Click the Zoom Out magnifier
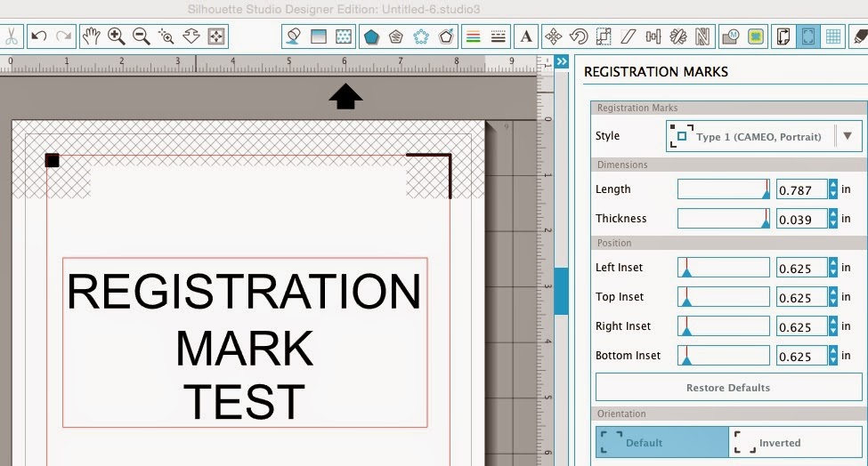Image resolution: width=868 pixels, height=466 pixels. 142,36
